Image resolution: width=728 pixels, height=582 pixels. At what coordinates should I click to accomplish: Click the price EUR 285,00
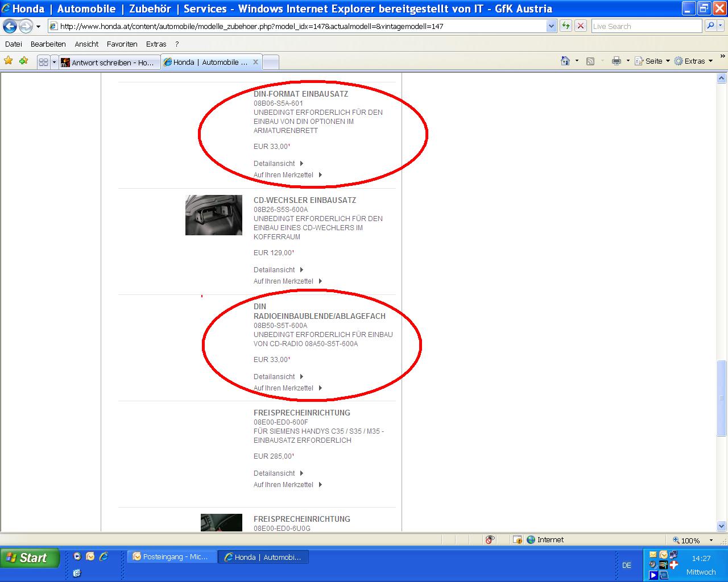click(274, 456)
